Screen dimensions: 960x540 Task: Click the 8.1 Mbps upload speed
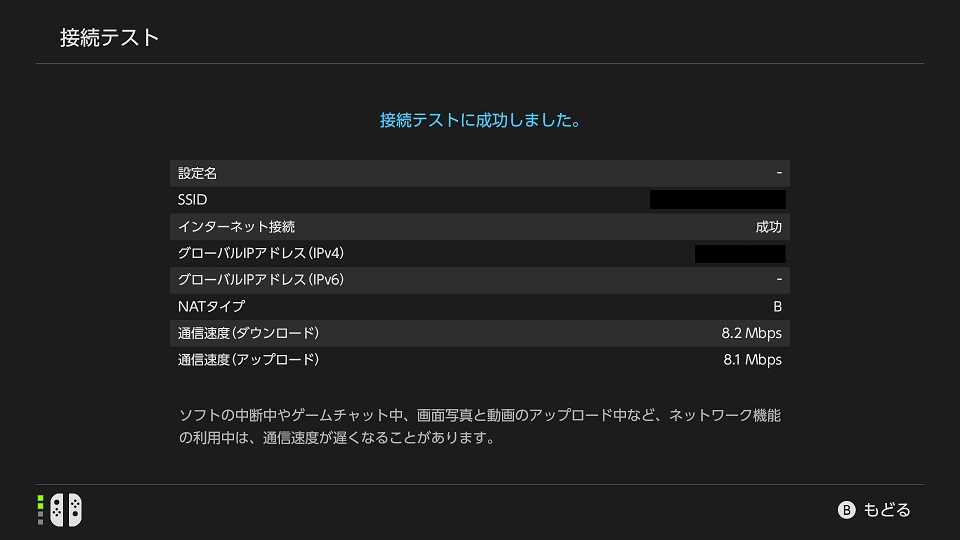pyautogui.click(x=752, y=360)
